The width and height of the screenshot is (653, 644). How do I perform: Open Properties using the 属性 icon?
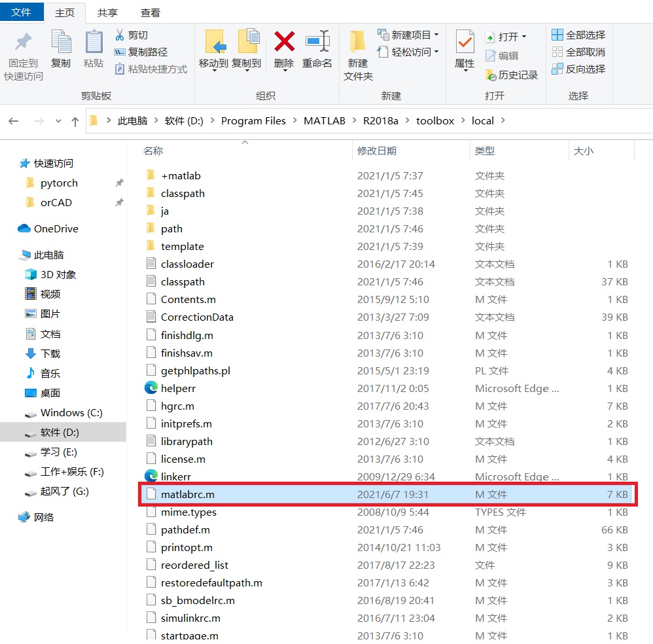coord(465,49)
